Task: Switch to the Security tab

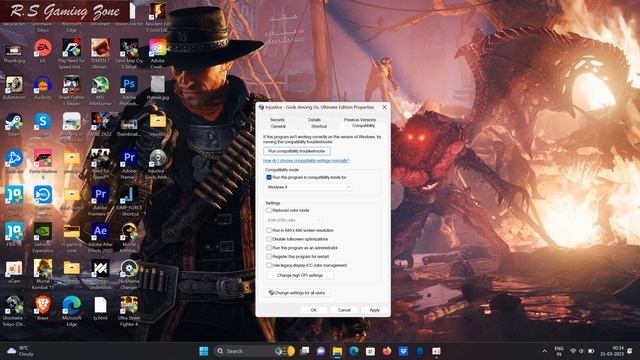Action: tap(278, 120)
